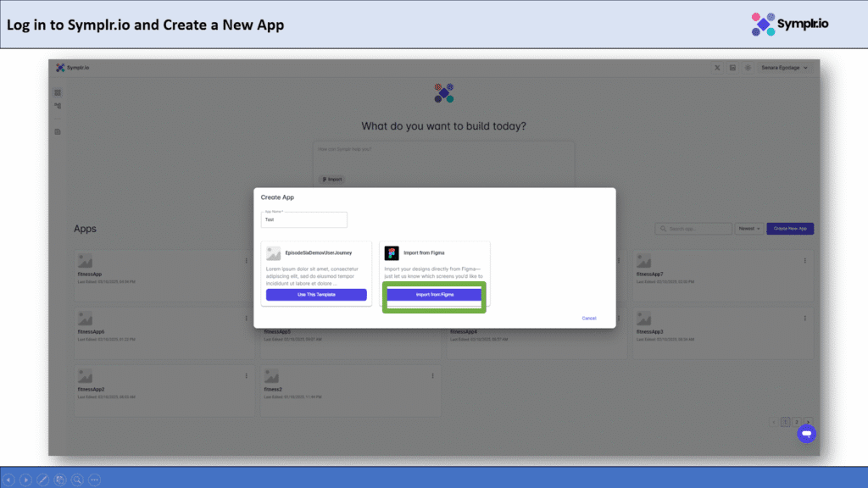
Task: Cancel the Create App dialog
Action: 588,319
